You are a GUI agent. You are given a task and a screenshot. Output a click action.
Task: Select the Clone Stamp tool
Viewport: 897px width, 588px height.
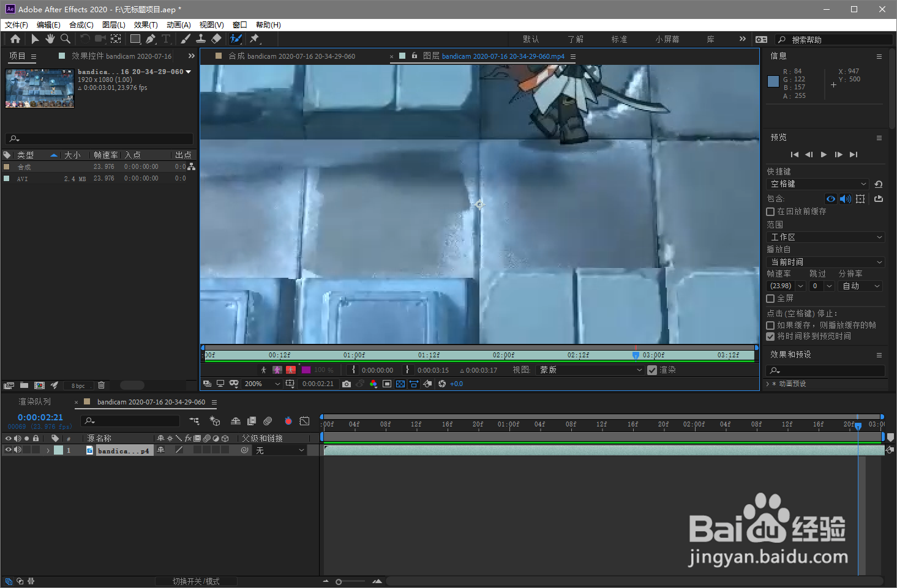pyautogui.click(x=201, y=39)
